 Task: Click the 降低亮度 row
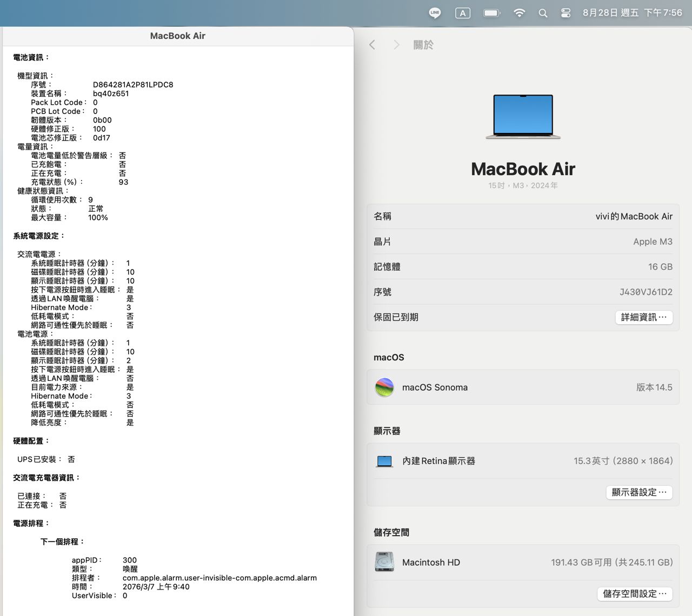click(82, 423)
